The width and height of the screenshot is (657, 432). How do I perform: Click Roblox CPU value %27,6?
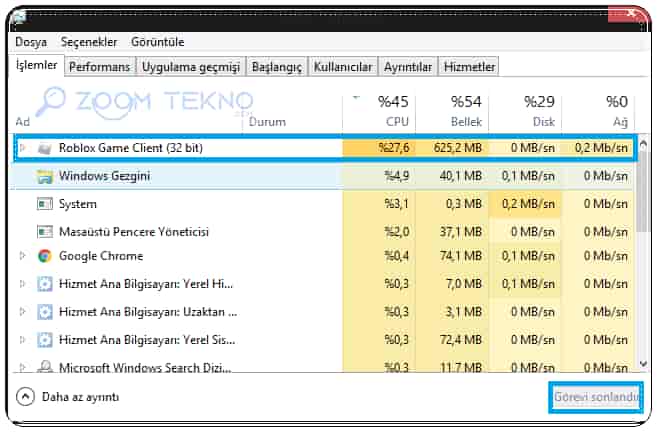[x=393, y=148]
